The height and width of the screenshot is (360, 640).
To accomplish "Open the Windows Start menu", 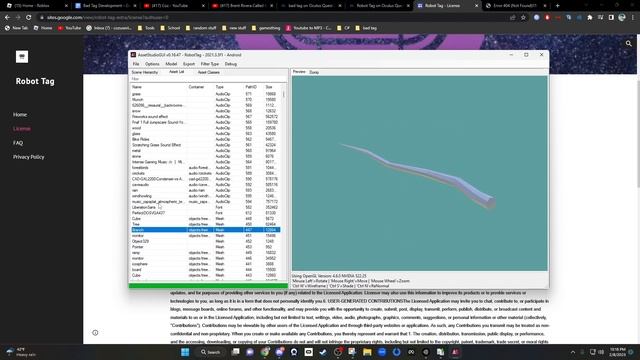I will [x=185, y=352].
